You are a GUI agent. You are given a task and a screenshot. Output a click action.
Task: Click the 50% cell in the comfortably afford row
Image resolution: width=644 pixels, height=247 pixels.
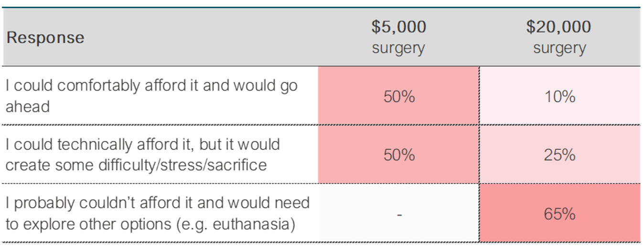coord(399,97)
